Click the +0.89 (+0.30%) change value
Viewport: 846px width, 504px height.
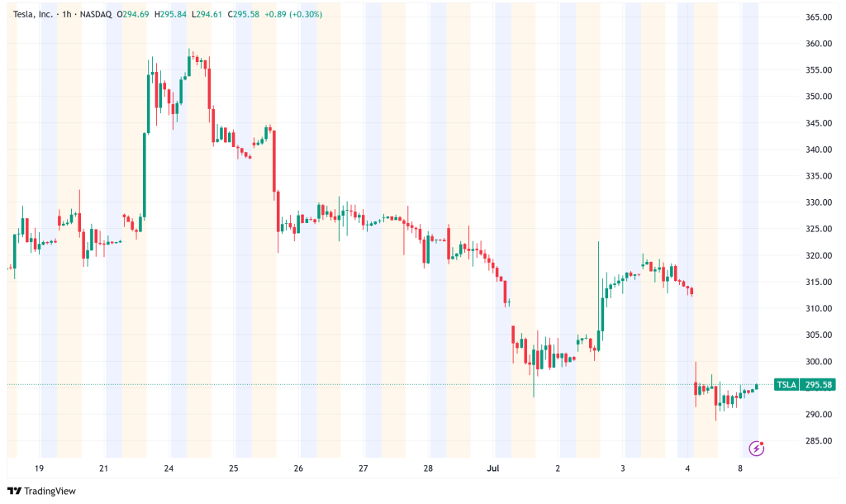tap(293, 14)
